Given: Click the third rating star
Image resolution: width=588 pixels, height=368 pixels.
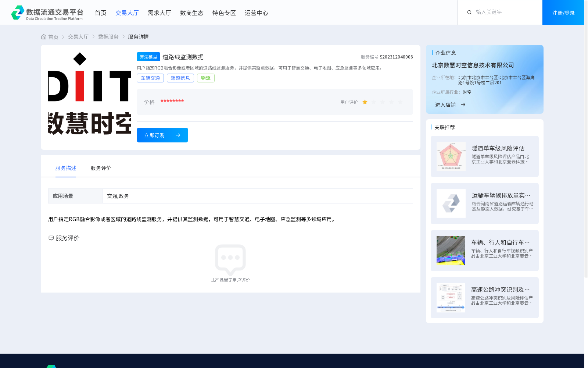Looking at the screenshot, I should click(x=383, y=102).
